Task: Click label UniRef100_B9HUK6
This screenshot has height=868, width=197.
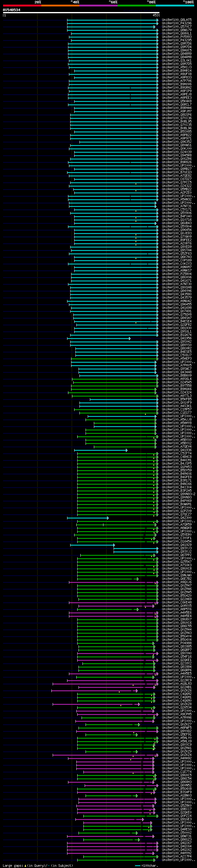Action: [x=177, y=389]
